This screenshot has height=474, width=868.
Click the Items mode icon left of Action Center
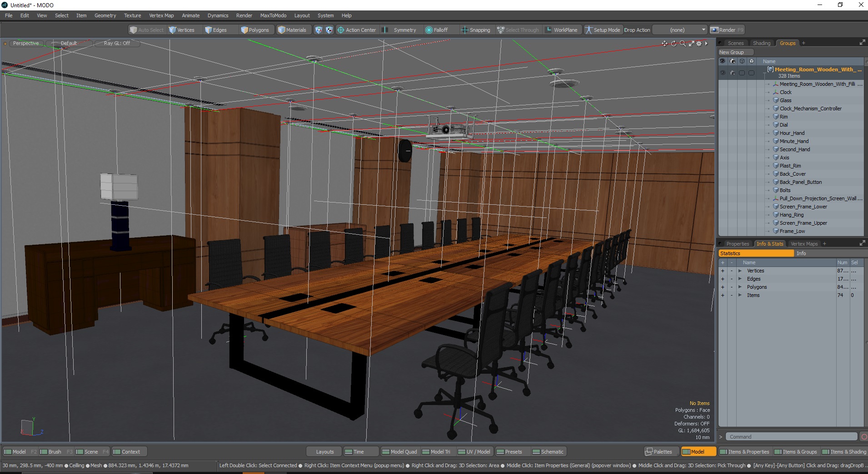319,30
